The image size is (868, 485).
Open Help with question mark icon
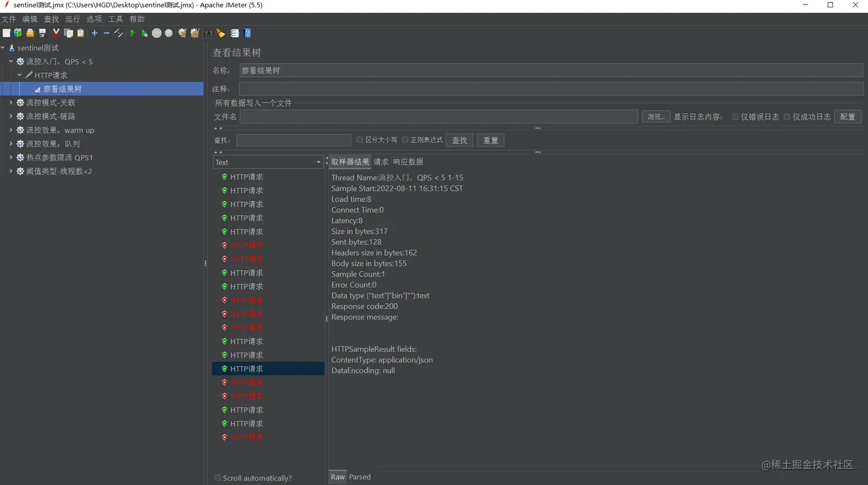point(247,33)
